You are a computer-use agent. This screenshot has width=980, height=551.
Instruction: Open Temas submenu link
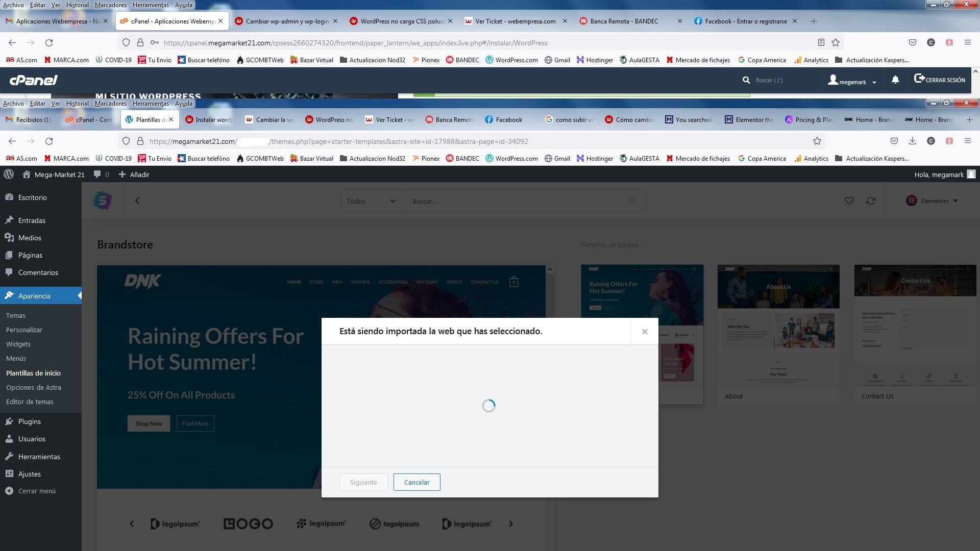[16, 315]
